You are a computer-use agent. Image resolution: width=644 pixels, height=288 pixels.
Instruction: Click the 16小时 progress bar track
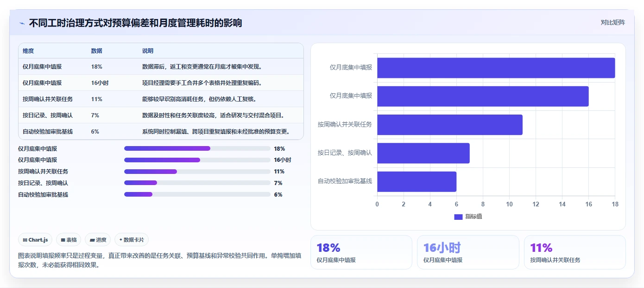click(x=197, y=160)
